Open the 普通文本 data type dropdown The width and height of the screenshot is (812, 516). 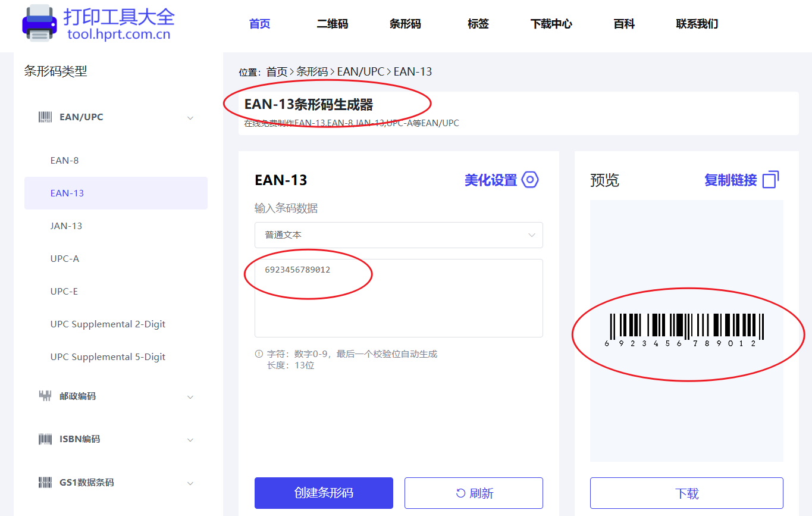399,235
